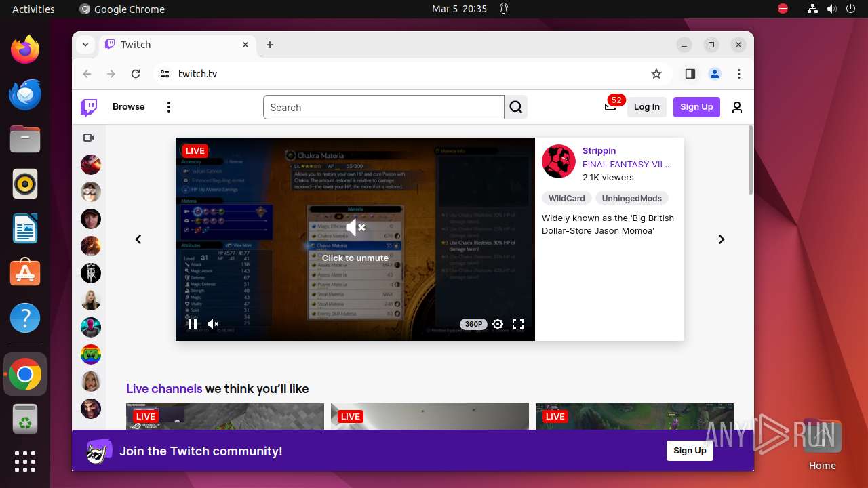The image size is (868, 488).
Task: Open the second live channel thumbnail
Action: (x=430, y=417)
